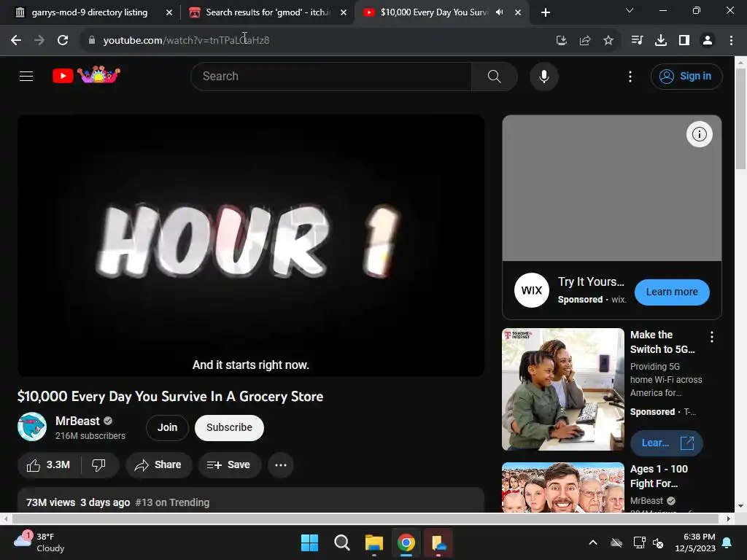Open File Explorer from taskbar
This screenshot has width=747, height=560.
pyautogui.click(x=374, y=542)
